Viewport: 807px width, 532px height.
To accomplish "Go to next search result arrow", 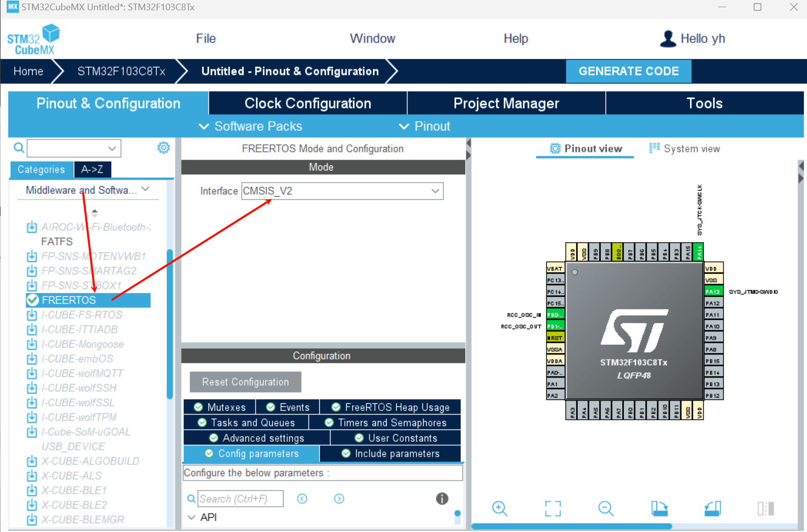I will coord(339,499).
